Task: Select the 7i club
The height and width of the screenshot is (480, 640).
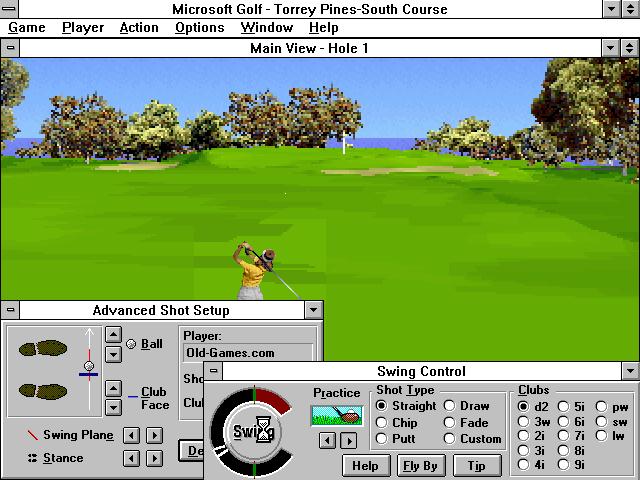Action: click(571, 436)
